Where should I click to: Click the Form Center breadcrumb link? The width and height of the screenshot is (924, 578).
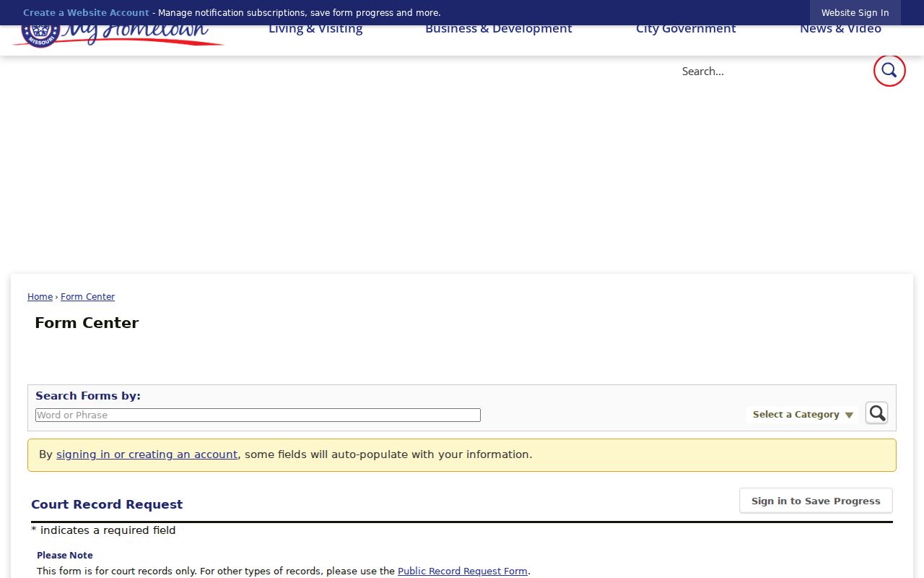click(87, 297)
